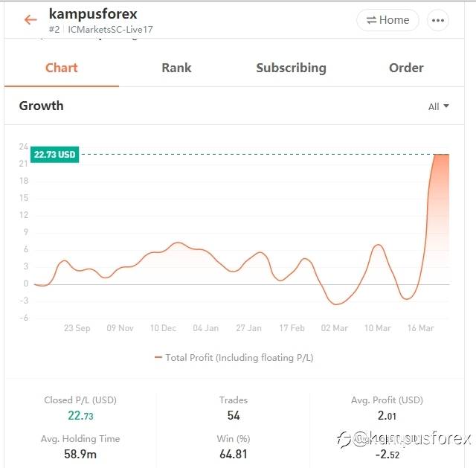Click the Trades count 54
Screen dimensions: 476x468
coord(234,416)
